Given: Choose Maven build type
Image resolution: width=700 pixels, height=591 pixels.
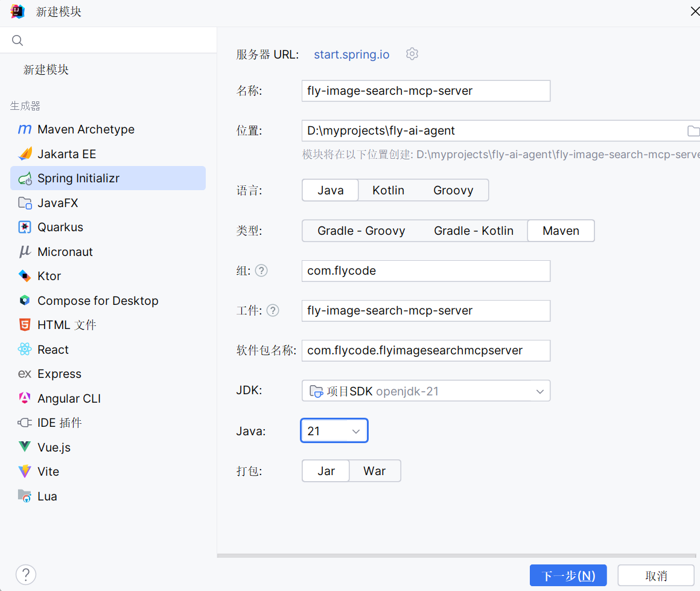Looking at the screenshot, I should click(561, 231).
